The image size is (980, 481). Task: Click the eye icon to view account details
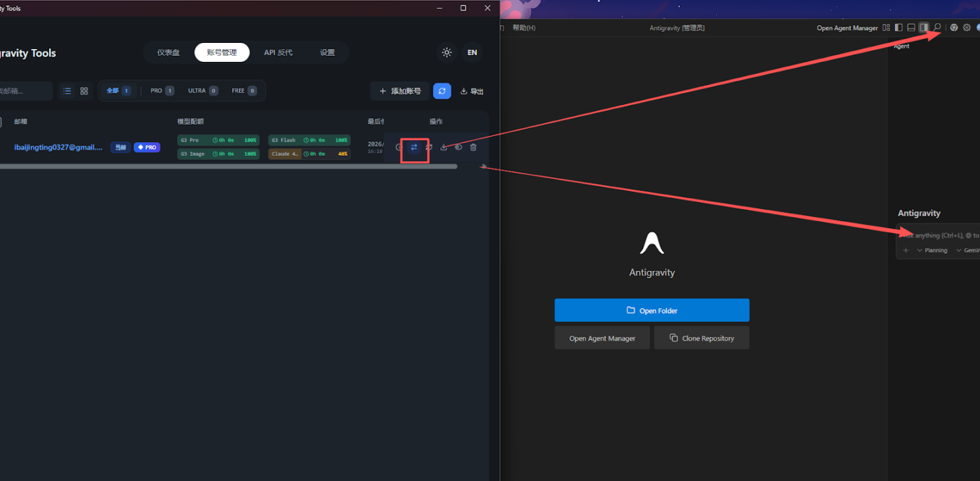pyautogui.click(x=458, y=147)
